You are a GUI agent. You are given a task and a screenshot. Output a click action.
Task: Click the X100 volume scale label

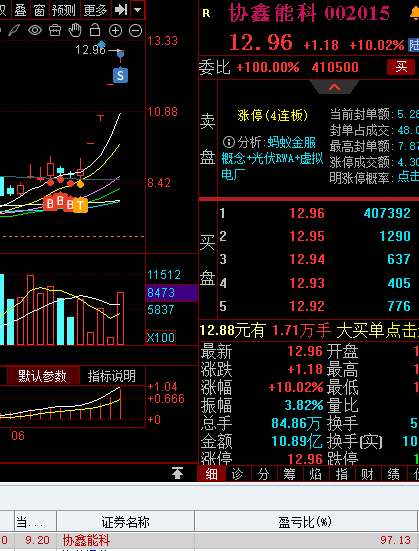click(161, 338)
